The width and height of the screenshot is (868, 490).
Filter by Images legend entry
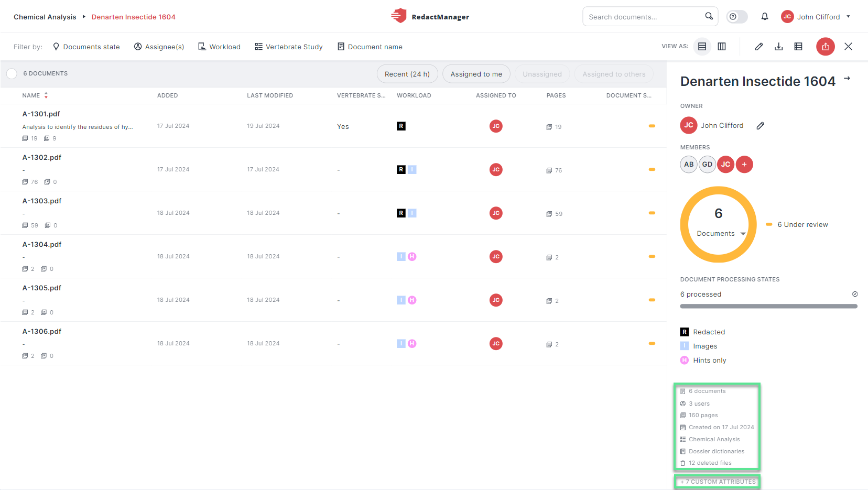699,346
